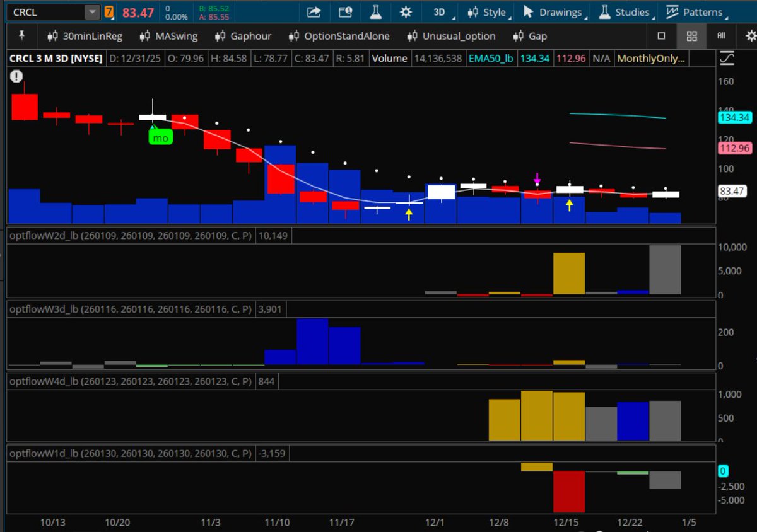Click the L: 78.77 low price readout

pos(271,59)
